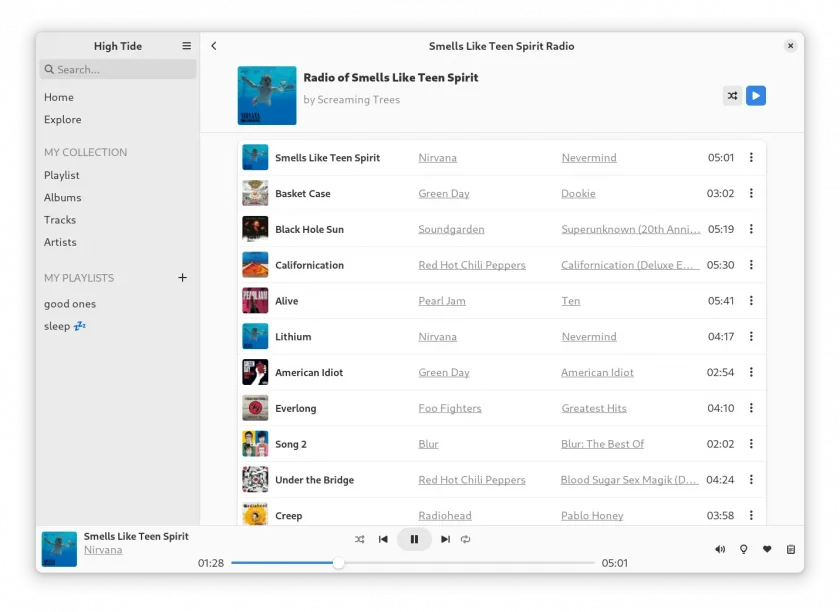Image resolution: width=840 pixels, height=612 pixels.
Task: Open the play queue icon
Action: click(x=790, y=549)
